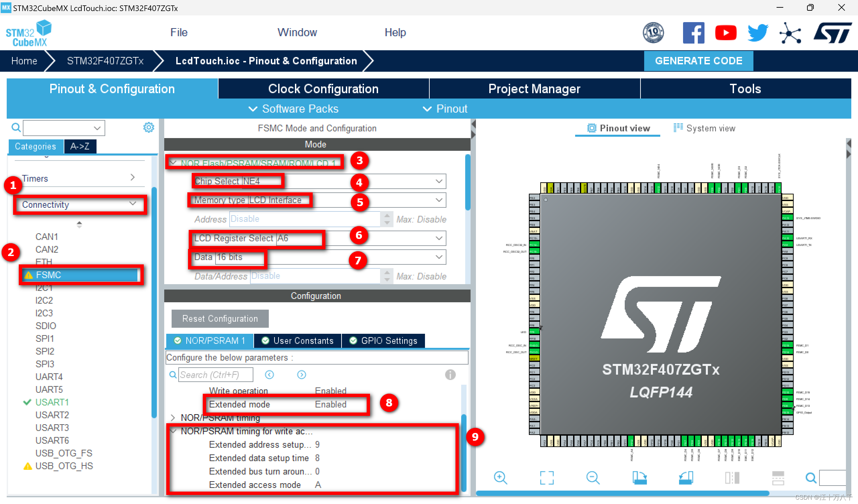This screenshot has width=858, height=504.
Task: Open the Window menu
Action: pos(297,33)
